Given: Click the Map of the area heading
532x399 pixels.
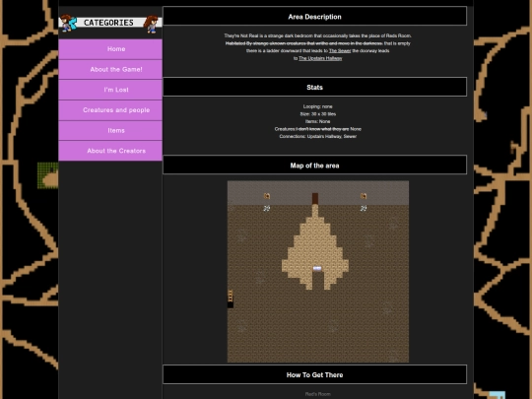Looking at the screenshot, I should (x=315, y=166).
